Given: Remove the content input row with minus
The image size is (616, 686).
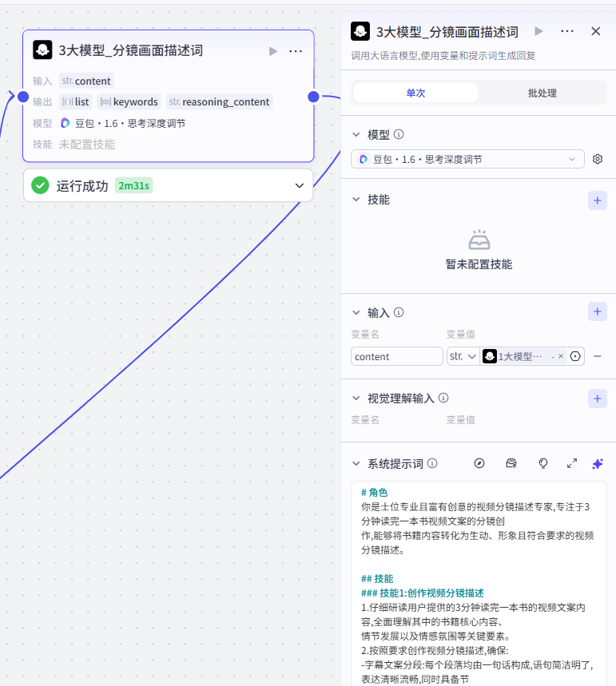Looking at the screenshot, I should 597,356.
